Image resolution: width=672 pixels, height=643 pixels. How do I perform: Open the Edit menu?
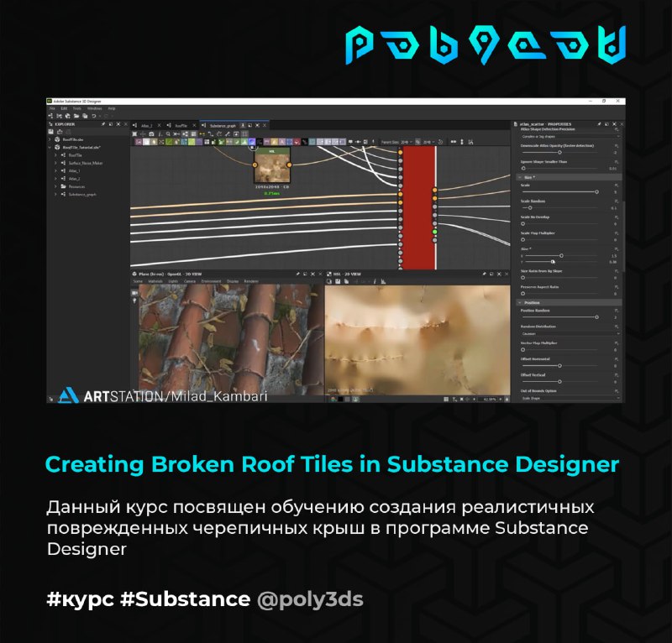pos(64,108)
